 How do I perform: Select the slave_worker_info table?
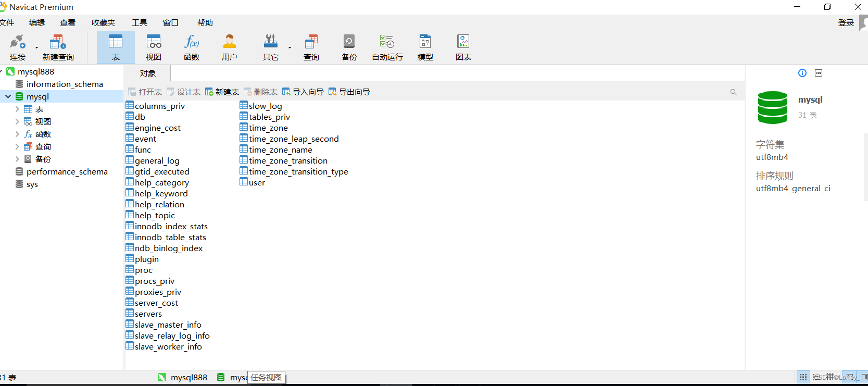164,346
